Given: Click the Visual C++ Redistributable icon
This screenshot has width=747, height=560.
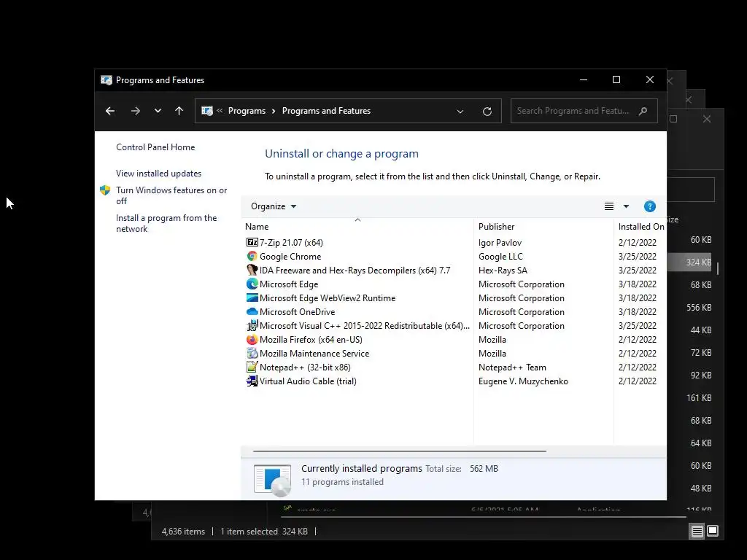Looking at the screenshot, I should tap(252, 326).
